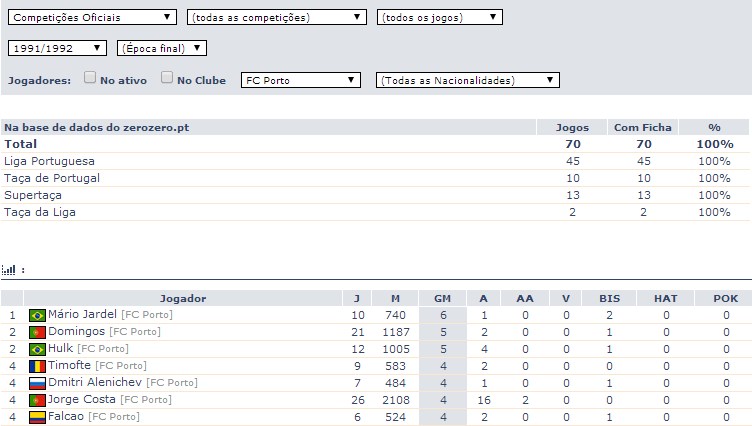Viewport: 752px width, 426px height.
Task: Expand the 1991/1992 season dropdown
Action: click(x=57, y=48)
